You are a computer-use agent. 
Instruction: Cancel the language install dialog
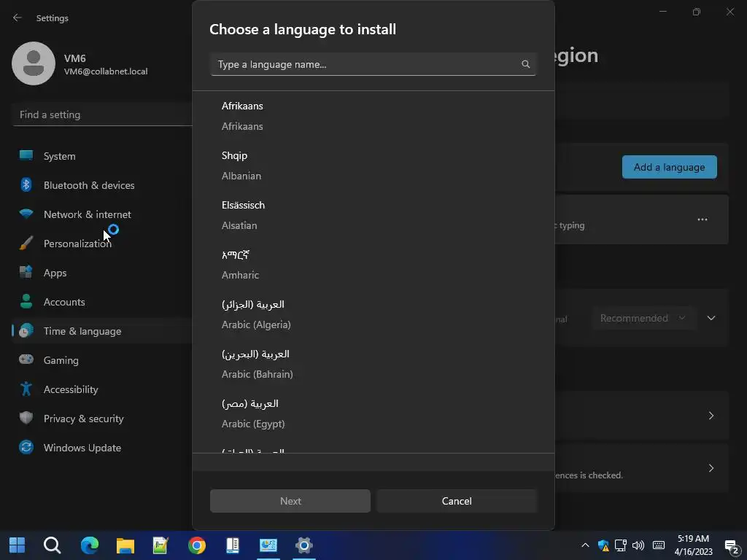(x=457, y=501)
